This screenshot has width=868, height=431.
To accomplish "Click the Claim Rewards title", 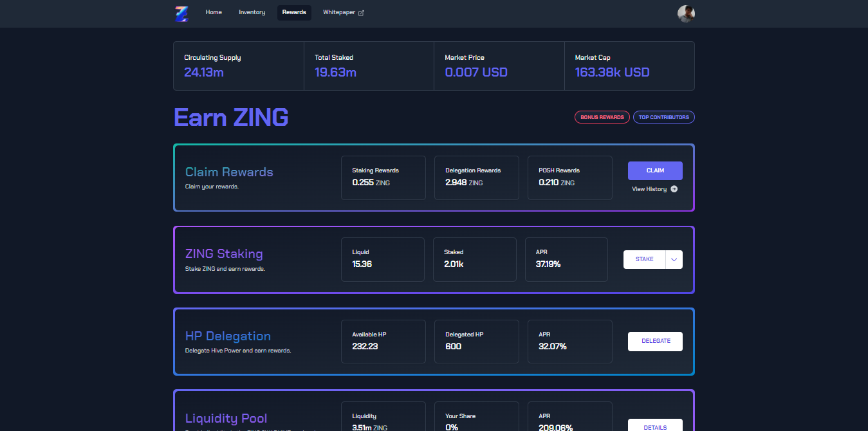I will click(x=229, y=172).
